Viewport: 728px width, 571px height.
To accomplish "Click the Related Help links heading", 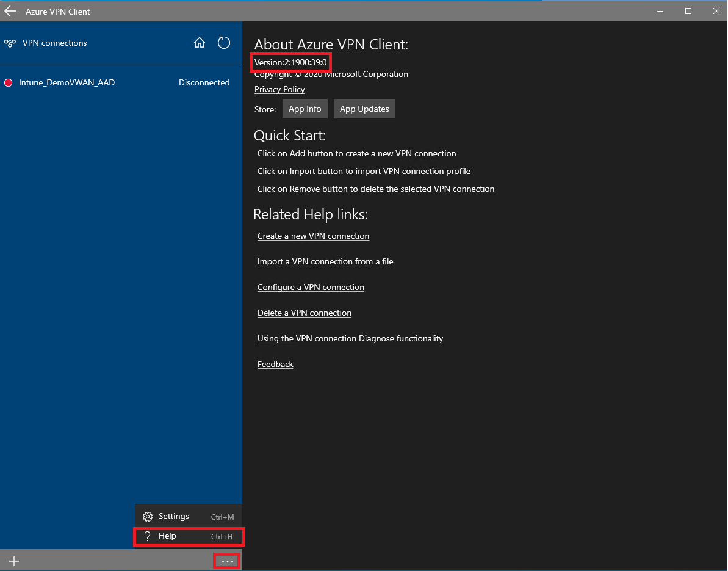I will (311, 214).
